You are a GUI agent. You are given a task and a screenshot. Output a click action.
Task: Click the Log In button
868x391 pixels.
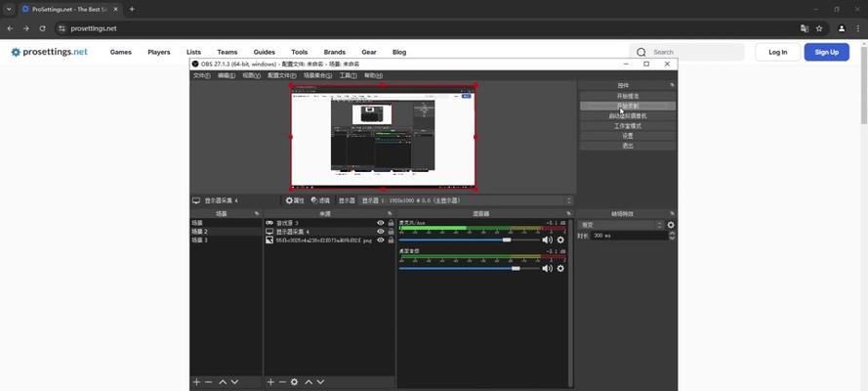point(778,52)
